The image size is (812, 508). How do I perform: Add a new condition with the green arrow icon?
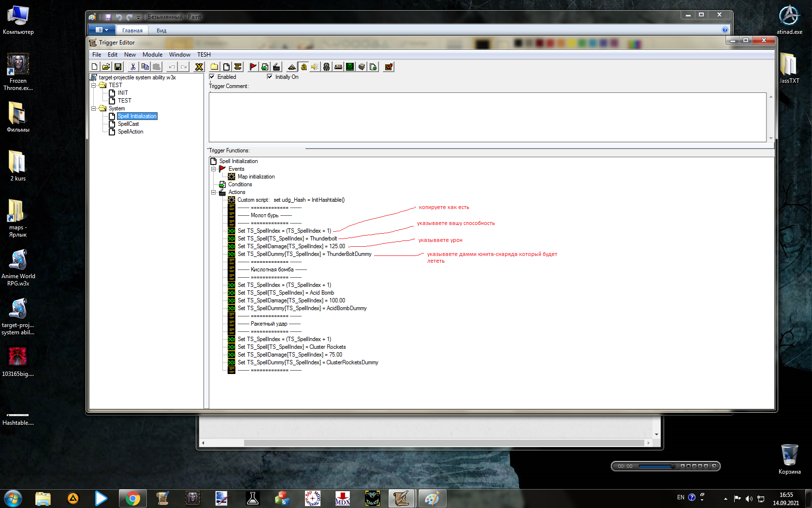pyautogui.click(x=264, y=67)
